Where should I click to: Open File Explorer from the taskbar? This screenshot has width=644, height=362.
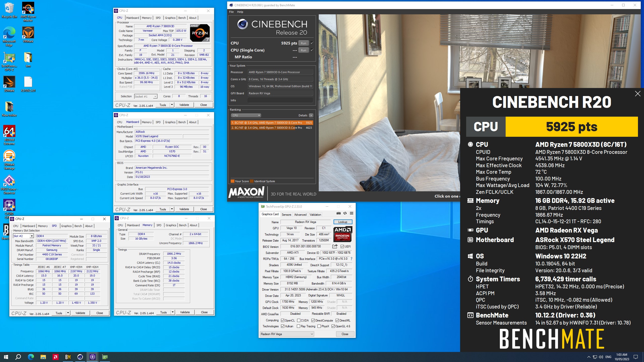(x=43, y=357)
